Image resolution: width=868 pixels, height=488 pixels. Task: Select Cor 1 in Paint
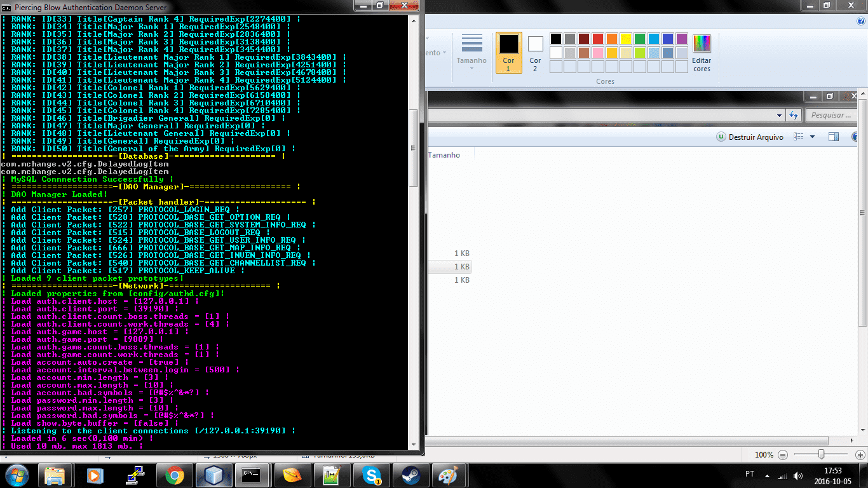tap(508, 53)
